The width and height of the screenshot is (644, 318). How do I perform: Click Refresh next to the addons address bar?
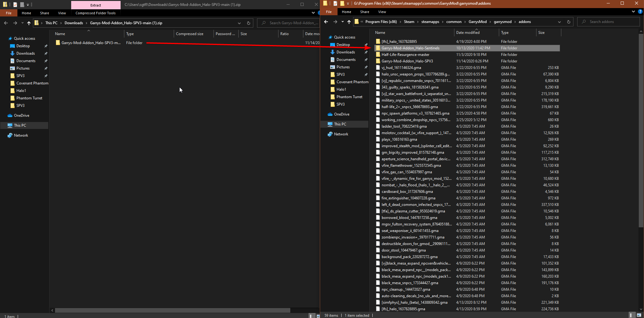point(569,22)
